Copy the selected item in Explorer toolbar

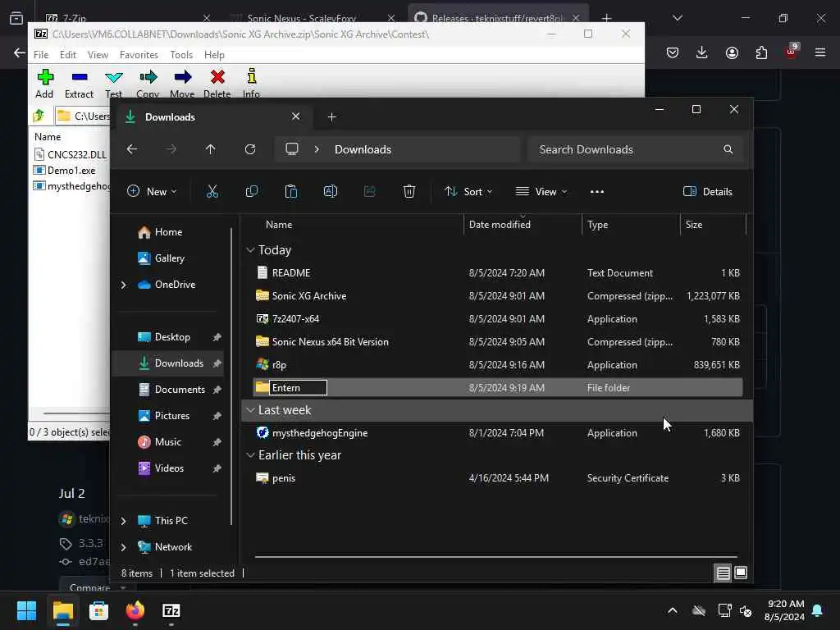tap(251, 192)
